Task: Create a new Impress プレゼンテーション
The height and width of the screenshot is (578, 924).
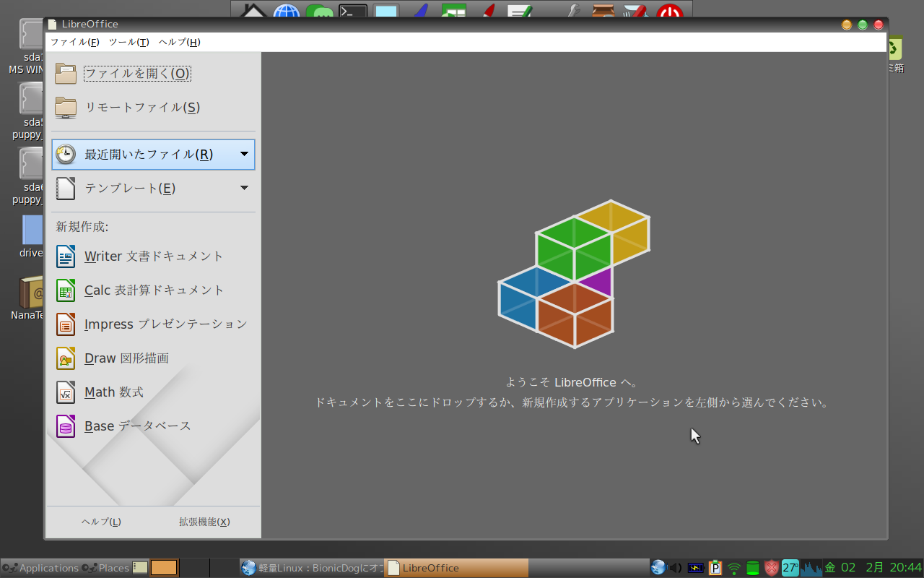Action: (x=166, y=324)
